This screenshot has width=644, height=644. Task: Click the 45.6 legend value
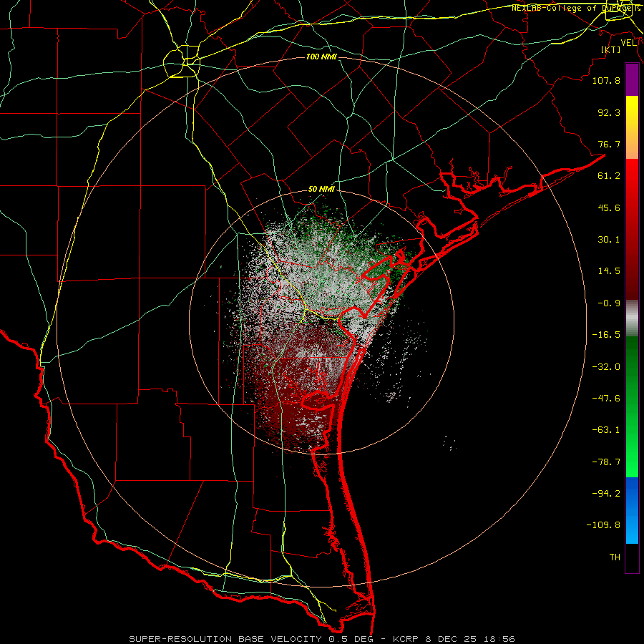(x=609, y=208)
